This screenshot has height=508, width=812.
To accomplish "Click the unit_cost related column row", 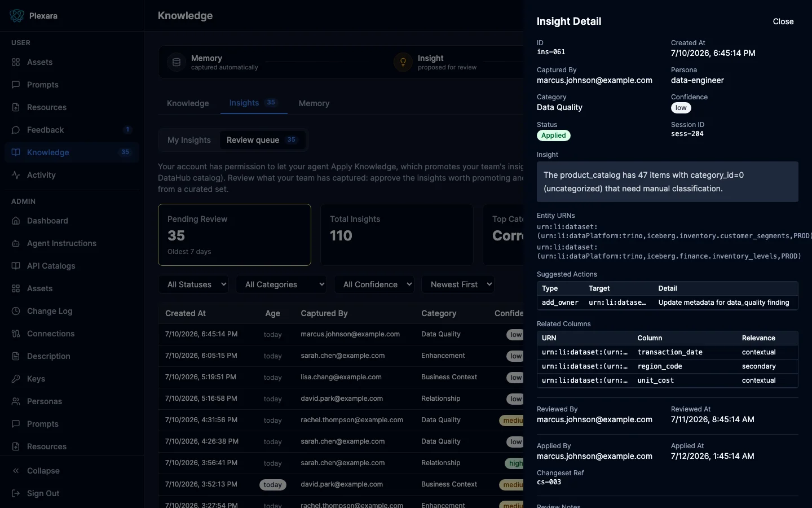I will pyautogui.click(x=668, y=380).
